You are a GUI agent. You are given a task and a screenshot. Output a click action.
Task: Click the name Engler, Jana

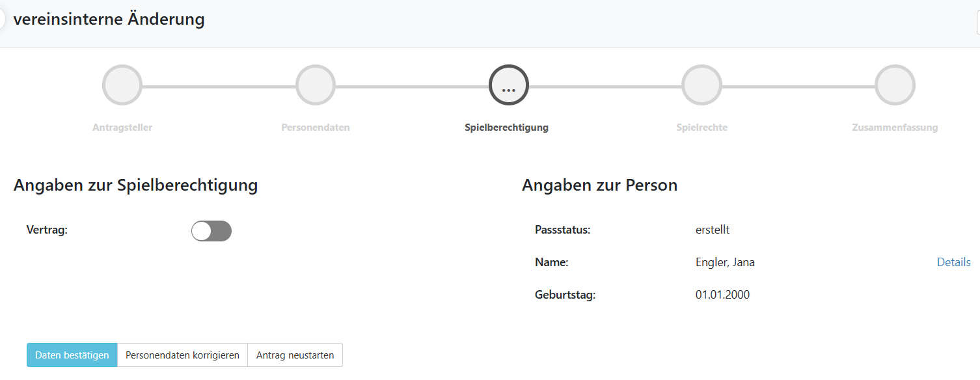coord(725,262)
